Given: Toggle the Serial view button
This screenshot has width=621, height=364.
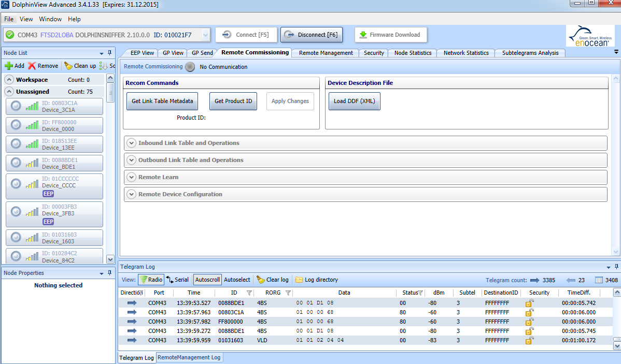Looking at the screenshot, I should (177, 280).
